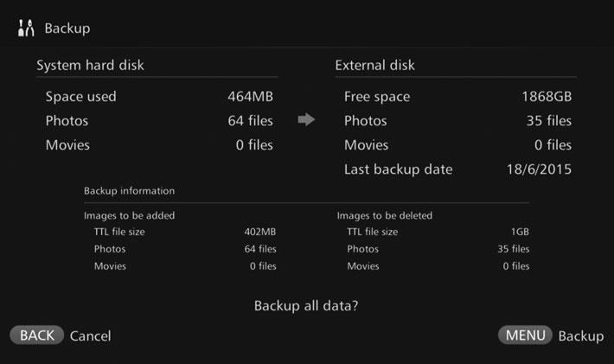The width and height of the screenshot is (614, 364).
Task: Click the arrow between system and external disk
Action: (306, 119)
